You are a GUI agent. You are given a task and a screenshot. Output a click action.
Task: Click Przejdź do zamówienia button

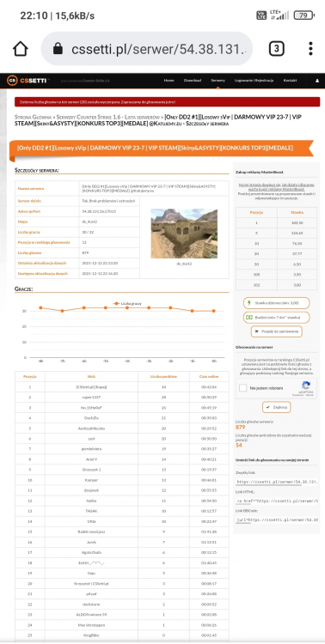(x=277, y=331)
